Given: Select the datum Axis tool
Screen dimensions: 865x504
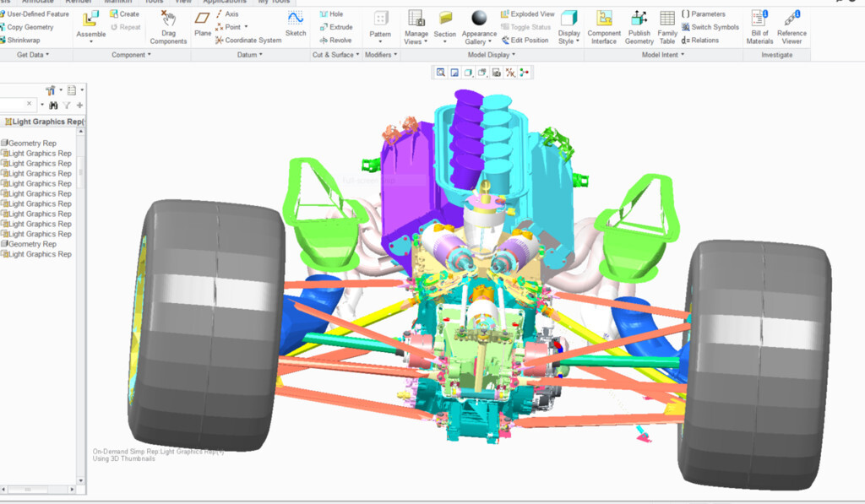Looking at the screenshot, I should click(227, 14).
